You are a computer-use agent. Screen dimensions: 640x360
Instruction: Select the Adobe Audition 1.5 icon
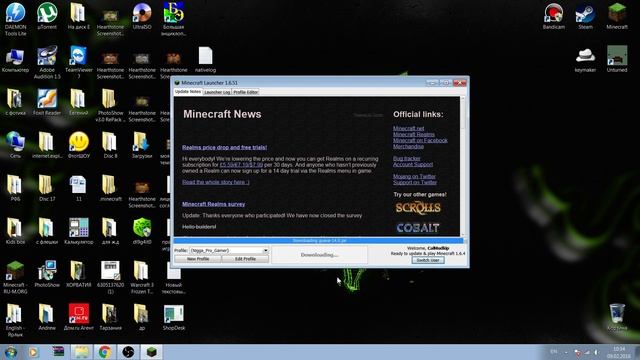[x=47, y=62]
